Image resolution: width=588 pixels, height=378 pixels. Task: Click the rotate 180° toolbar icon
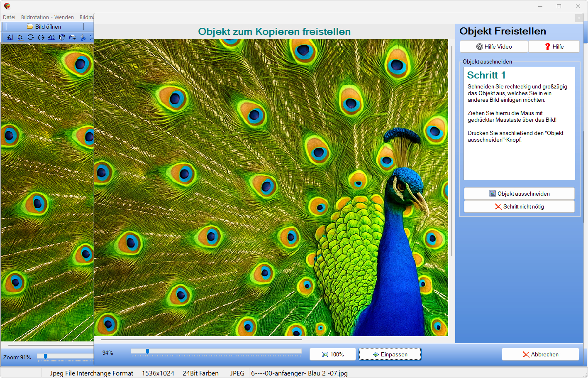pos(51,37)
